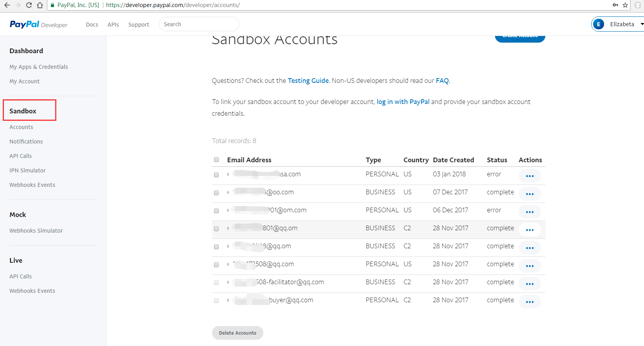Go to My Account in sidebar
This screenshot has width=644, height=346.
(25, 81)
